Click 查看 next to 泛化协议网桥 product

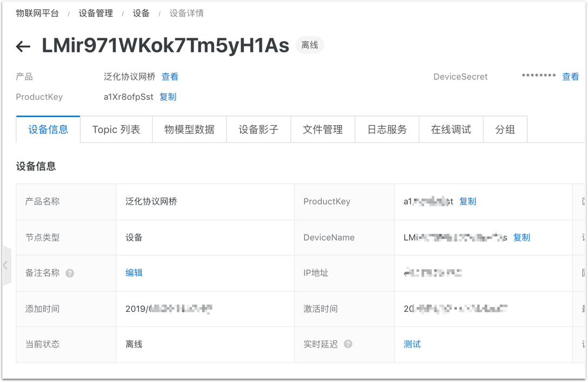[x=170, y=77]
